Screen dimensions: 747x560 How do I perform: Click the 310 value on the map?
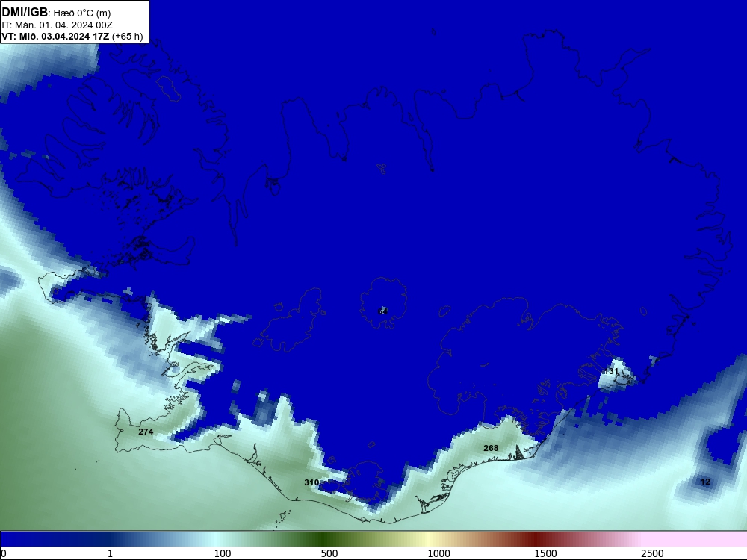click(x=311, y=482)
